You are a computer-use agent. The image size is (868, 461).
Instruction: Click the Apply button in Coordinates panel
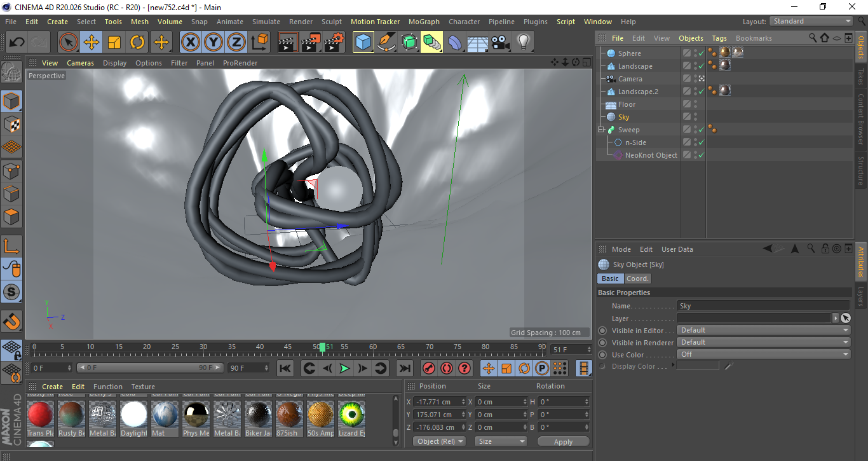click(563, 441)
